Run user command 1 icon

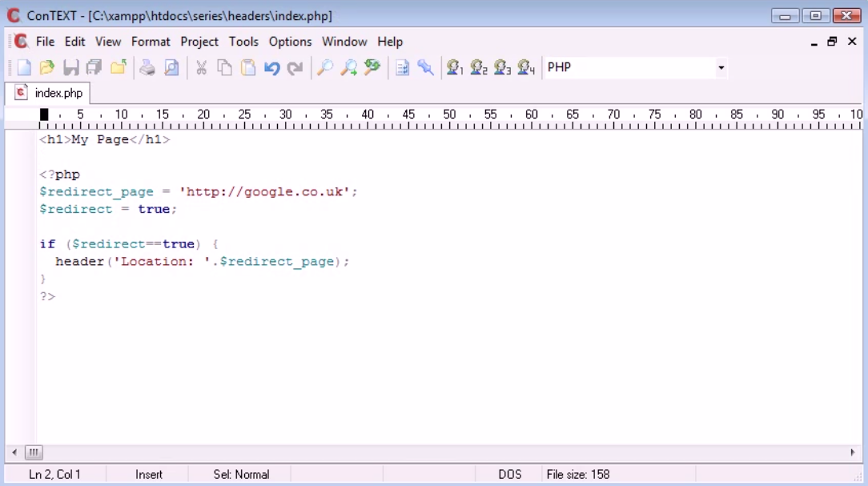(455, 67)
